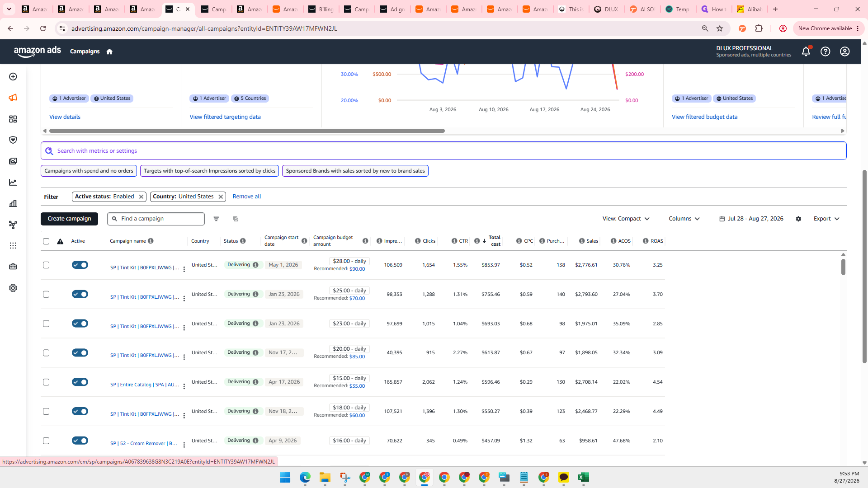
Task: Open the three-dot menu for SP Entire Catalog campaign
Action: [184, 386]
